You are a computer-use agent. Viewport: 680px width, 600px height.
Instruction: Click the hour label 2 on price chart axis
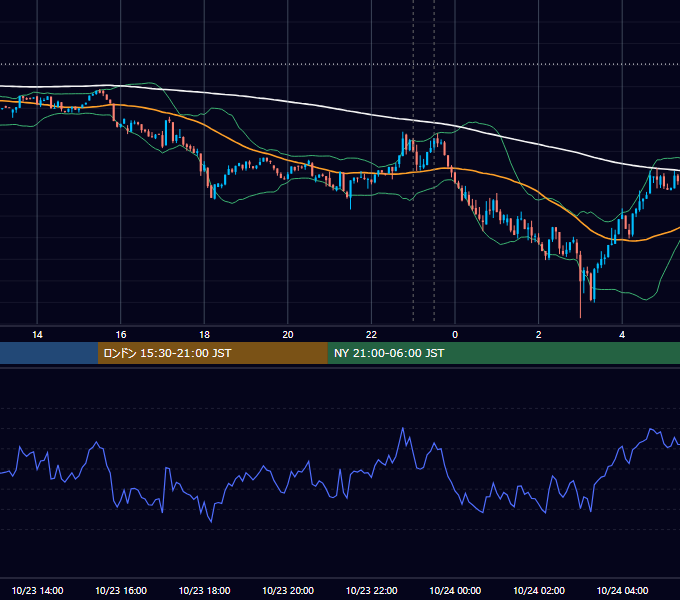coord(539,335)
